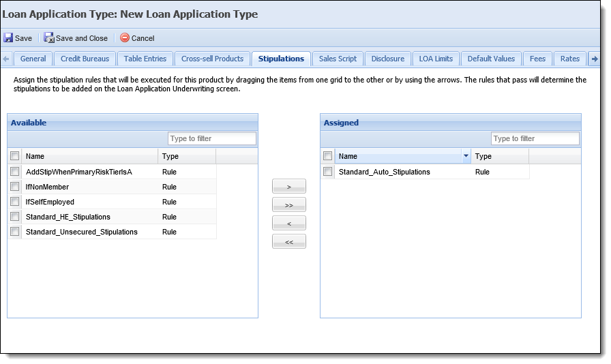Click the Save and Close label
The width and height of the screenshot is (611, 364).
point(81,38)
